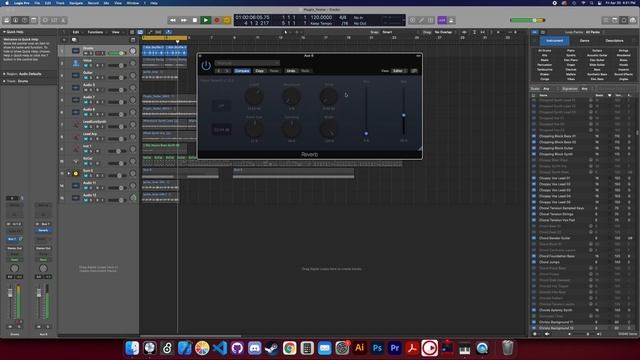Screen dimensions: 640x360
Task: Open Google Chrome from the Dock
Action: pyautogui.click(x=290, y=348)
